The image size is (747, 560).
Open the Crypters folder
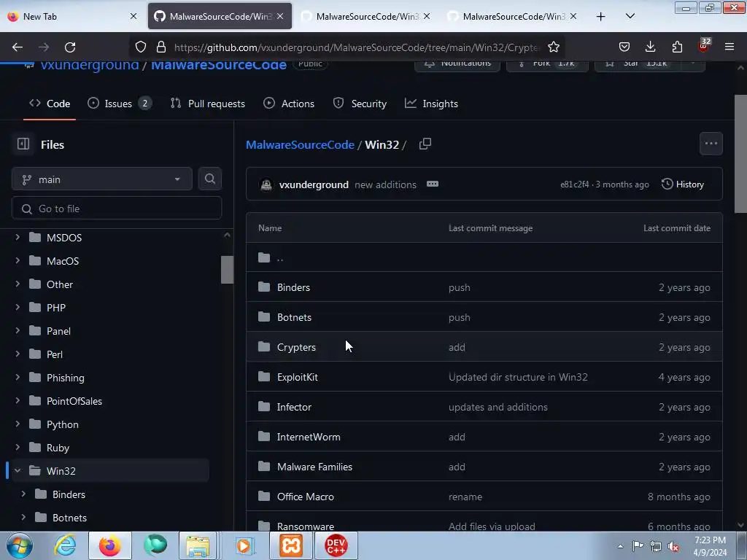(x=296, y=347)
